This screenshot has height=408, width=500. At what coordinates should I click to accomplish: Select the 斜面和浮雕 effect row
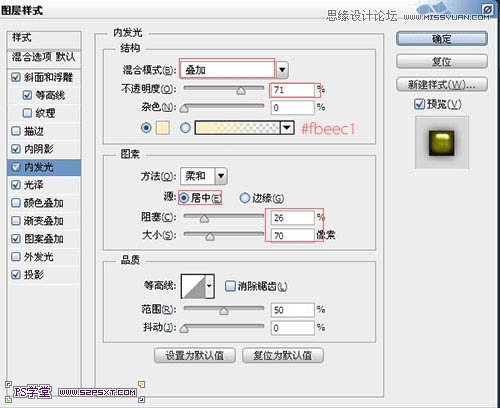click(x=44, y=77)
